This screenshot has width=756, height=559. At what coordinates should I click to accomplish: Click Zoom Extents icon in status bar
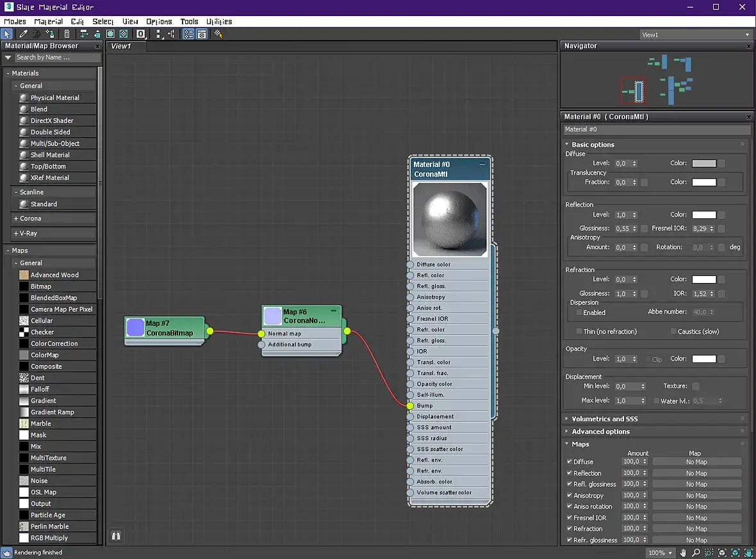(x=722, y=553)
